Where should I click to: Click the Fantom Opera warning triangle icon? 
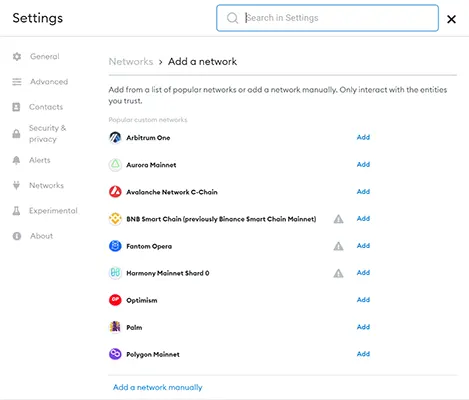point(338,246)
